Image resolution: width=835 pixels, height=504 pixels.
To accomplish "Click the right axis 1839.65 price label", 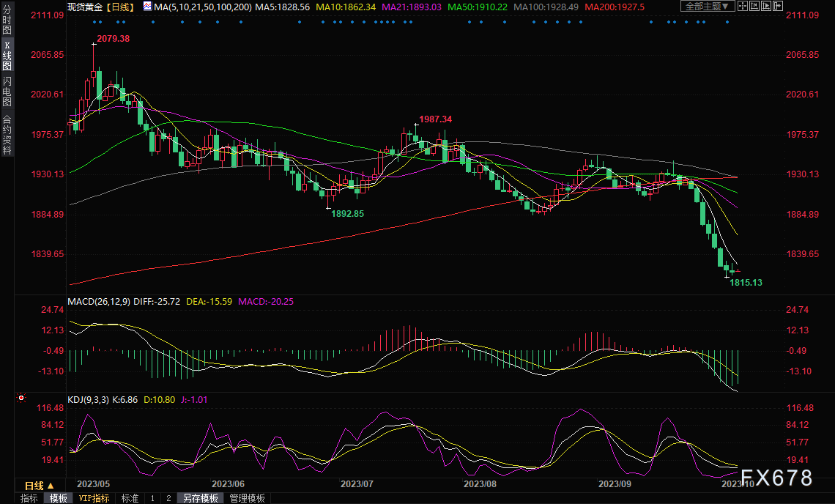I will click(x=803, y=254).
